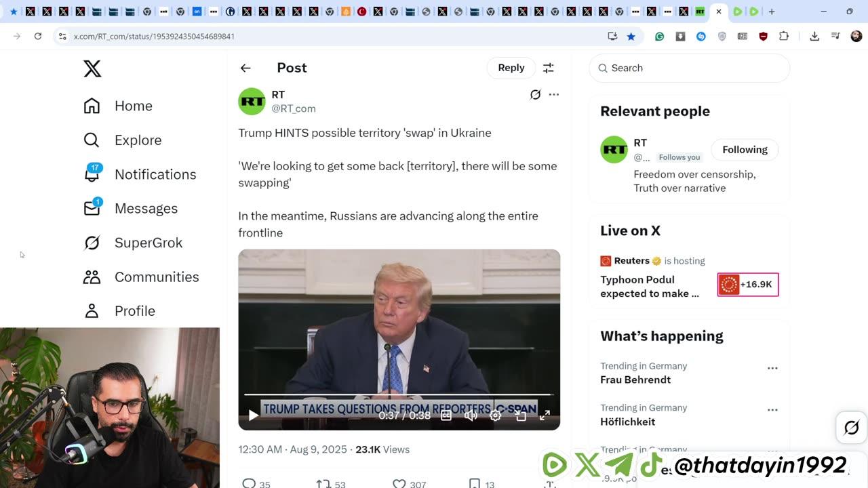Go back using the Post back arrow
868x488 pixels.
245,68
